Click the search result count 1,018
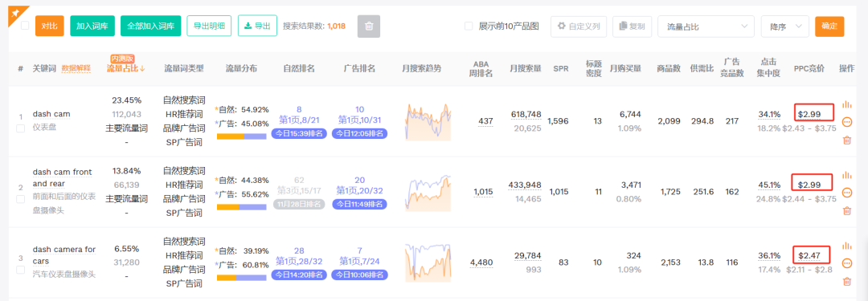Screen dimensions: 868x301 336,26
